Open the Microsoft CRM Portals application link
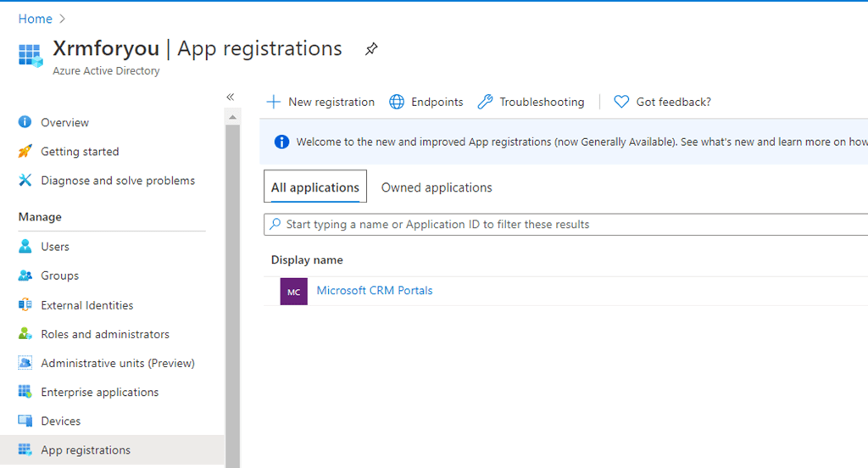 (375, 291)
